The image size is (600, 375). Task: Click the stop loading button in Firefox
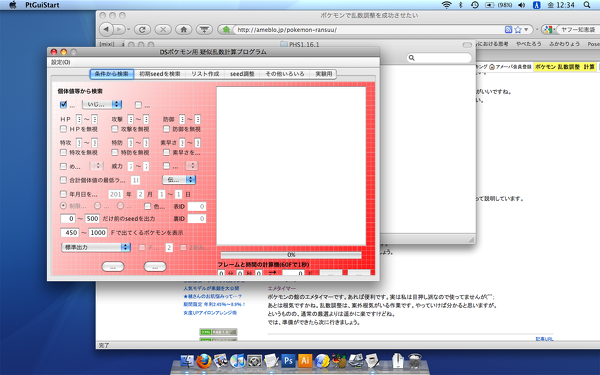(x=163, y=29)
